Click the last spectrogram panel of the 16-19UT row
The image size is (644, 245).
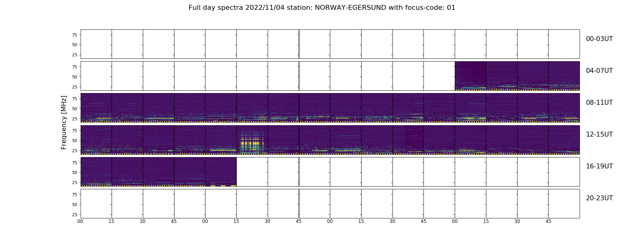(x=221, y=171)
